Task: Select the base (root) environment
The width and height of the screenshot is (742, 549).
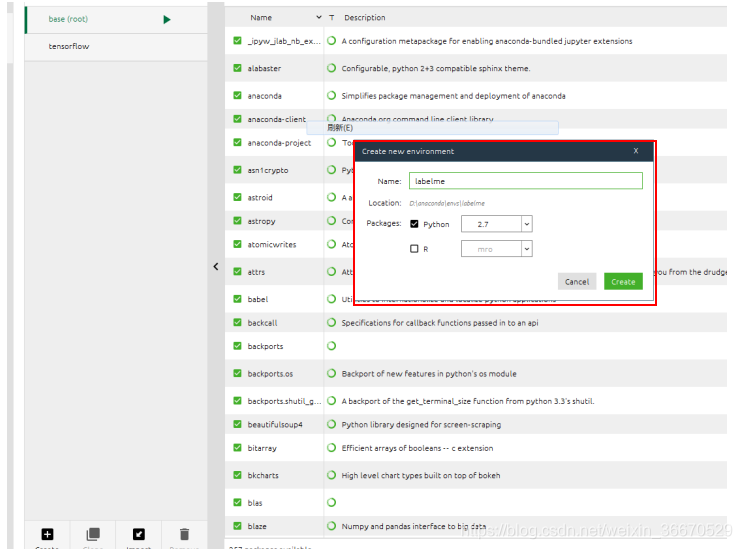Action: click(116, 19)
